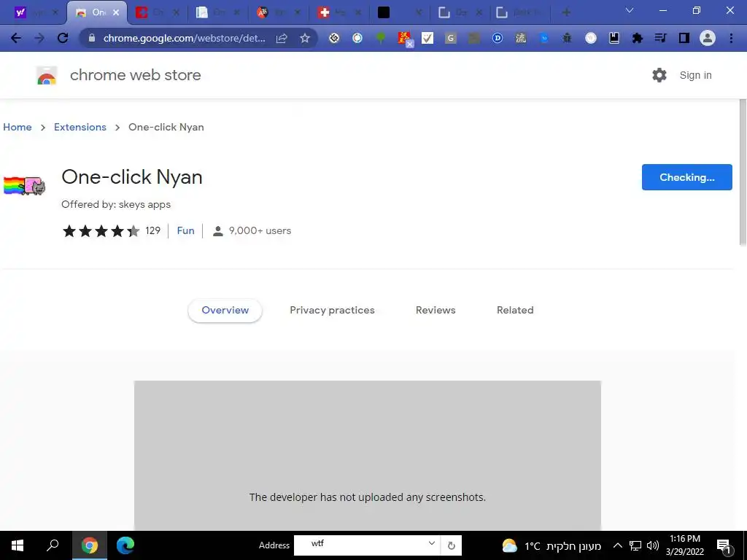Viewport: 747px width, 560px height.
Task: Open the Chrome profile avatar menu
Action: (x=708, y=38)
